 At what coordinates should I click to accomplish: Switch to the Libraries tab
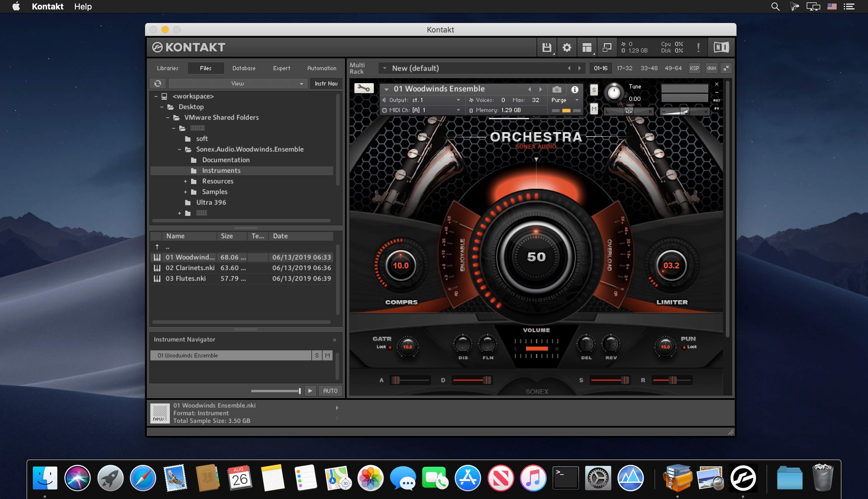(167, 68)
